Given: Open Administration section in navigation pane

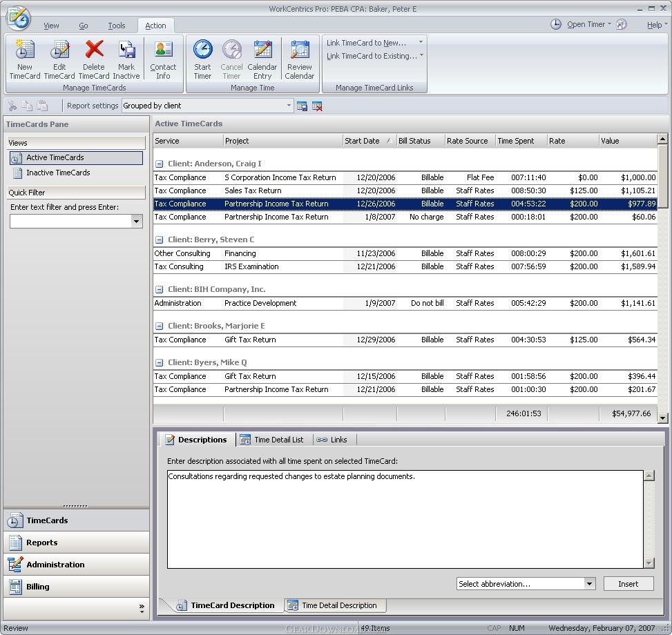Looking at the screenshot, I should click(76, 565).
